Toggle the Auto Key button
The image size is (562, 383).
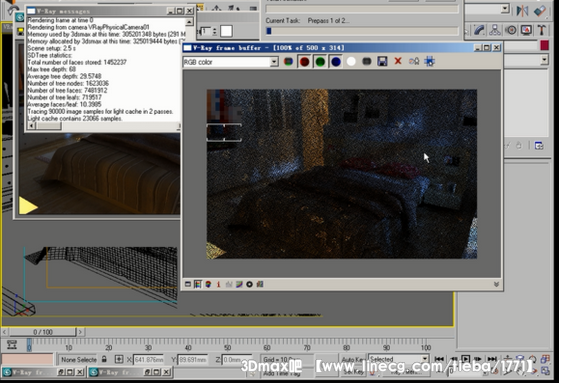coord(353,359)
